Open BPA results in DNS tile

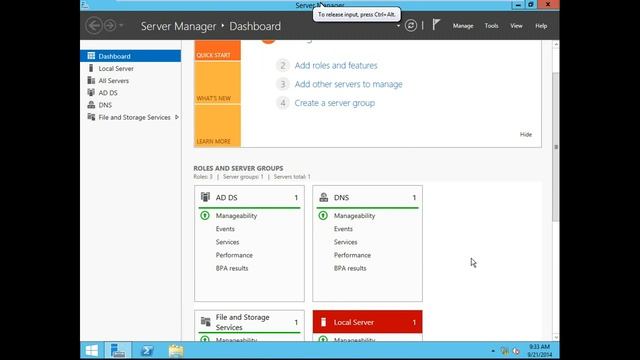350,268
